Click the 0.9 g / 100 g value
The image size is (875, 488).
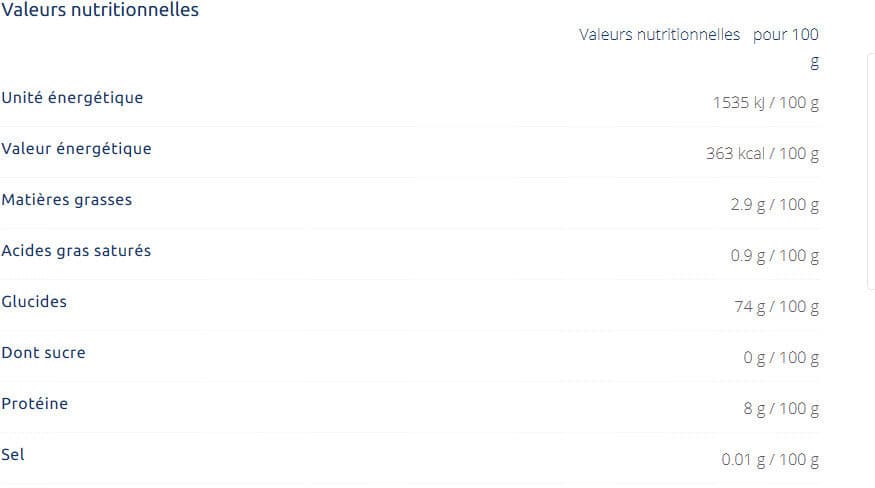(775, 256)
